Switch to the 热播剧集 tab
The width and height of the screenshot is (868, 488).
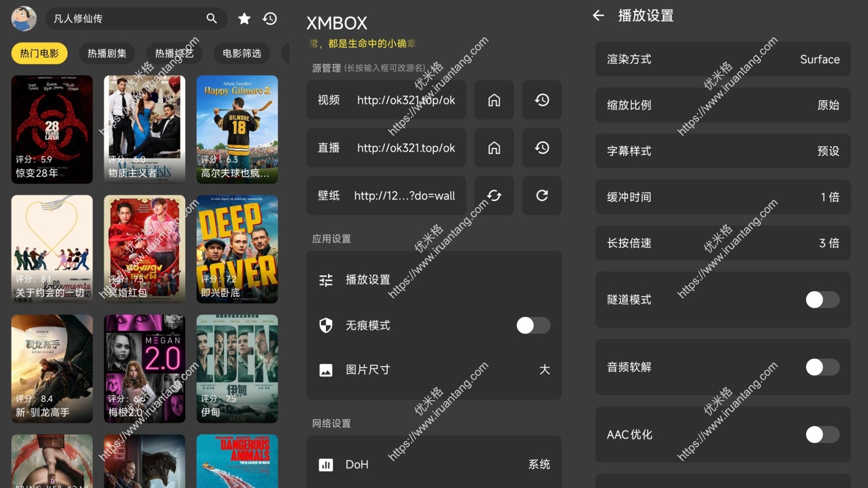pos(106,53)
